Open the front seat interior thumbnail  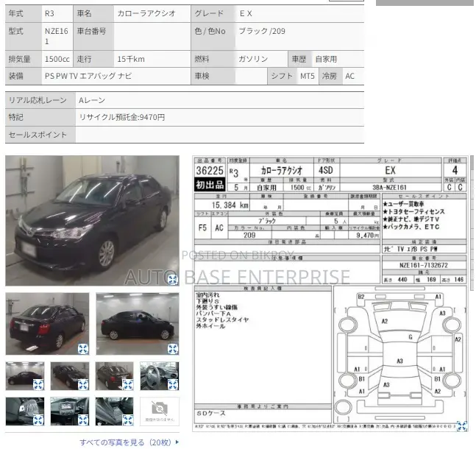coord(25,411)
